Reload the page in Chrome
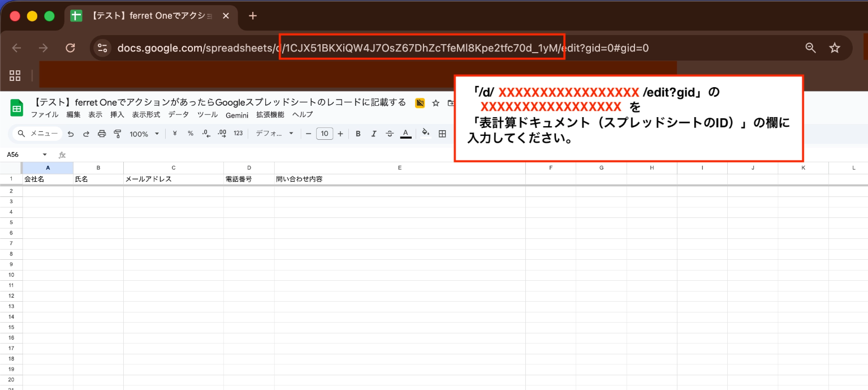Viewport: 868px width, 390px height. pyautogui.click(x=70, y=48)
